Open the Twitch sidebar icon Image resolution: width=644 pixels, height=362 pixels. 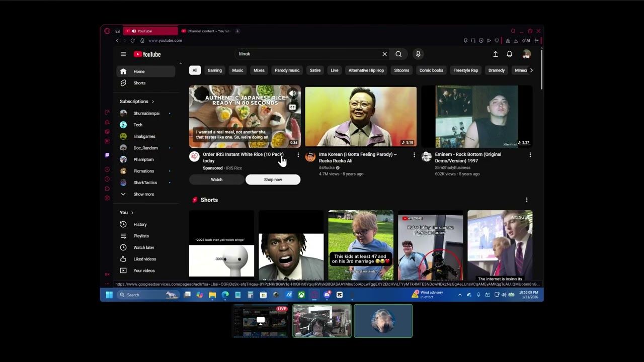click(107, 155)
